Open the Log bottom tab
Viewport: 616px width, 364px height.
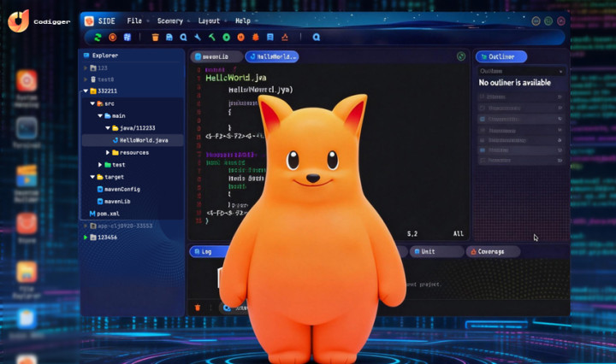(x=210, y=252)
